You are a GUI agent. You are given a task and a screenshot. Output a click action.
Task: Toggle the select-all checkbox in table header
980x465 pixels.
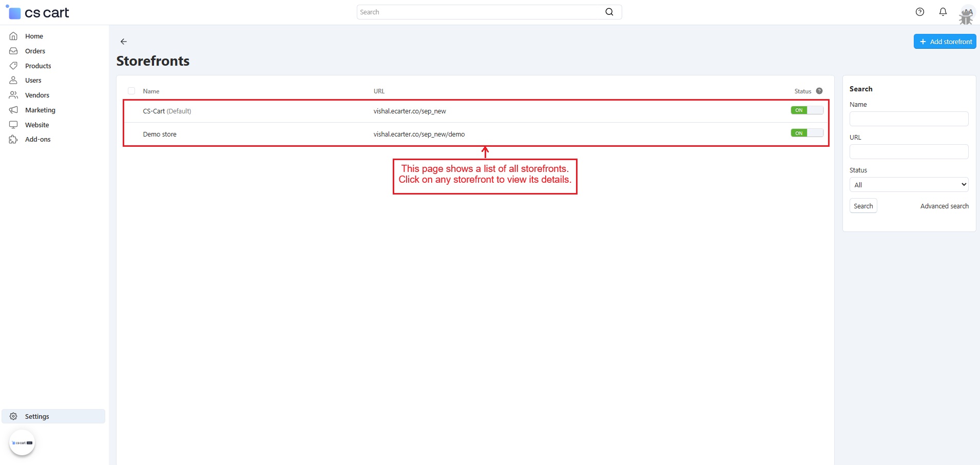pos(131,91)
